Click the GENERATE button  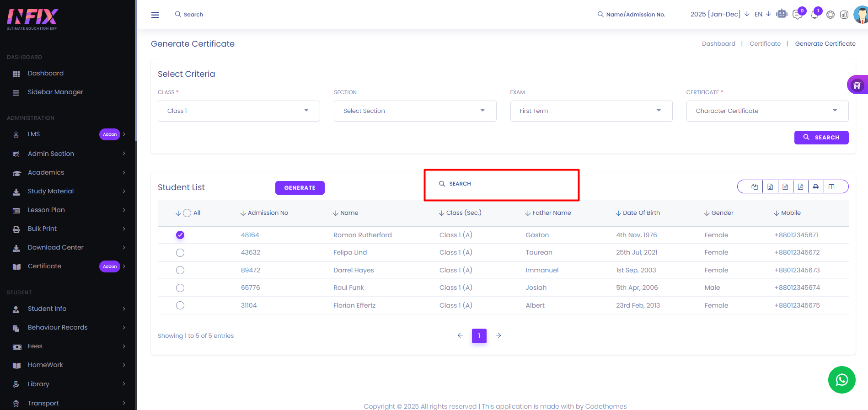tap(300, 188)
